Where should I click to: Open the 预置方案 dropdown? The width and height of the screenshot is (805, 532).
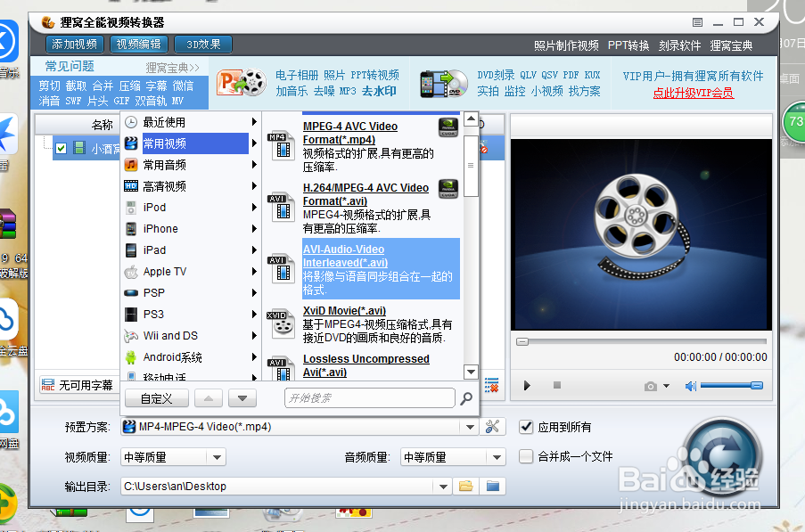click(470, 427)
